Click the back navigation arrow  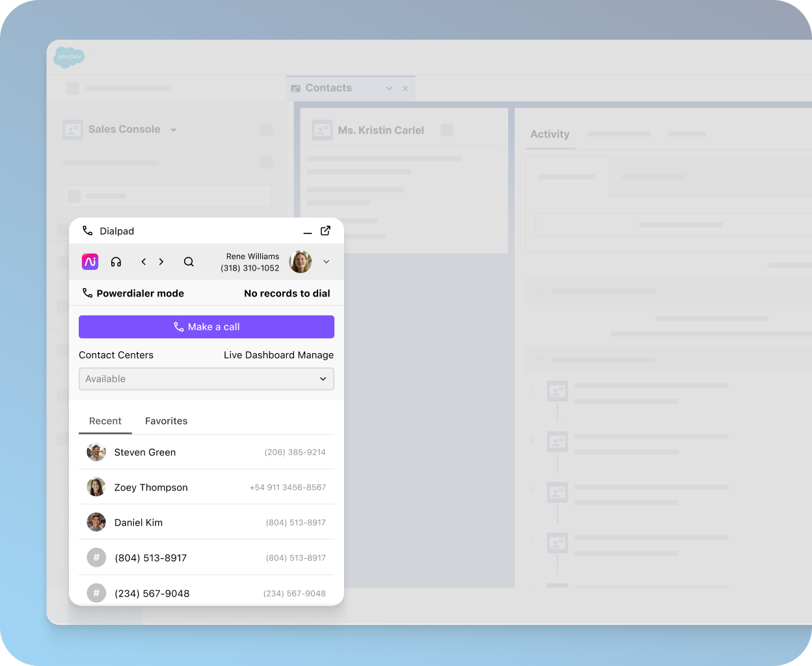[x=143, y=261]
